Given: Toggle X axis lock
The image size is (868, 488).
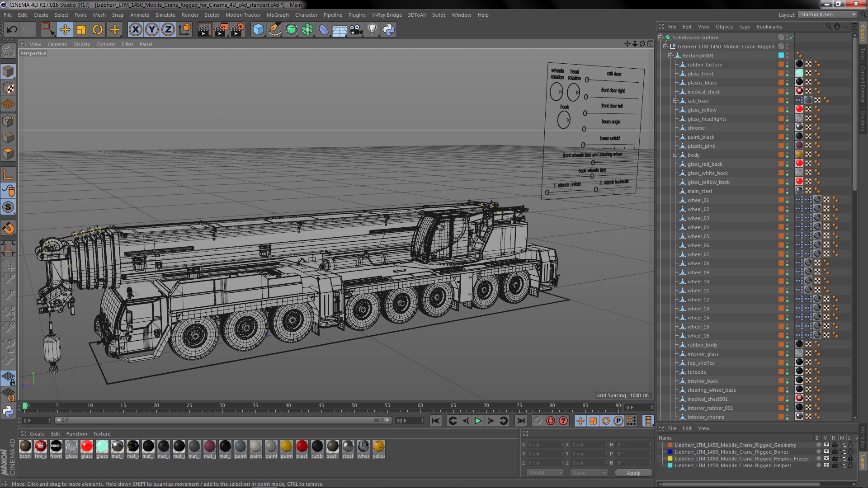Looking at the screenshot, I should tap(135, 30).
